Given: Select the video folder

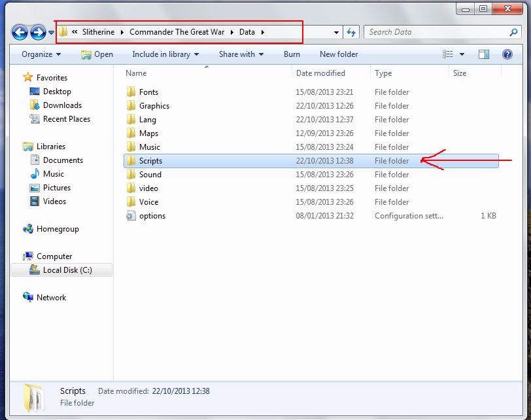Looking at the screenshot, I should (148, 188).
